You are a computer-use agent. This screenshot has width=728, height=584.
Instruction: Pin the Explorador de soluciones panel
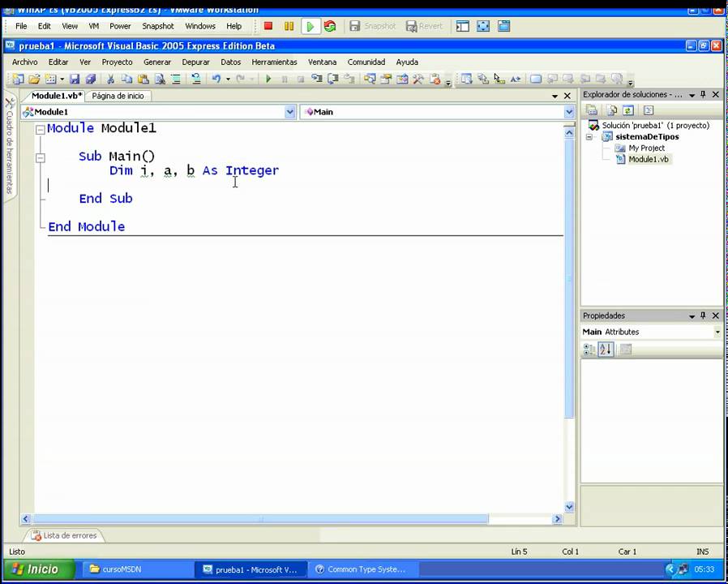point(703,94)
